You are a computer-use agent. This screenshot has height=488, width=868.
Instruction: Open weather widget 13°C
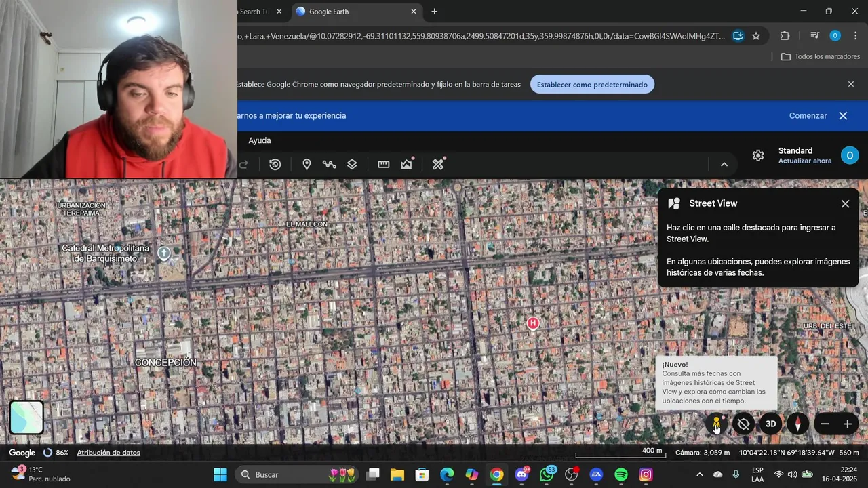coord(41,474)
